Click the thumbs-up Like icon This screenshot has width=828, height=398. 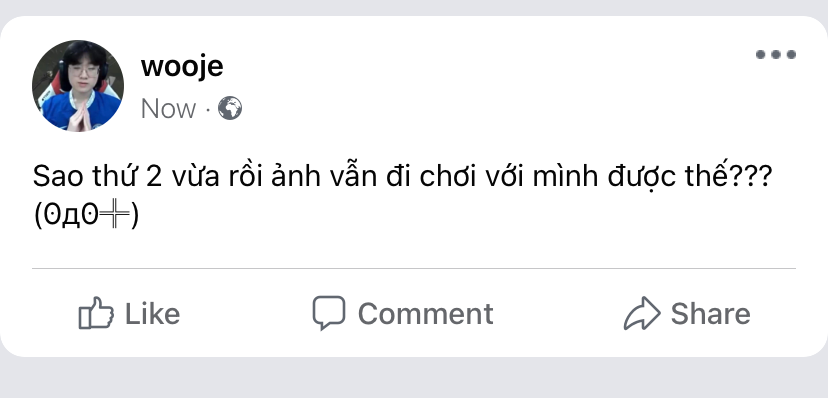[x=96, y=313]
